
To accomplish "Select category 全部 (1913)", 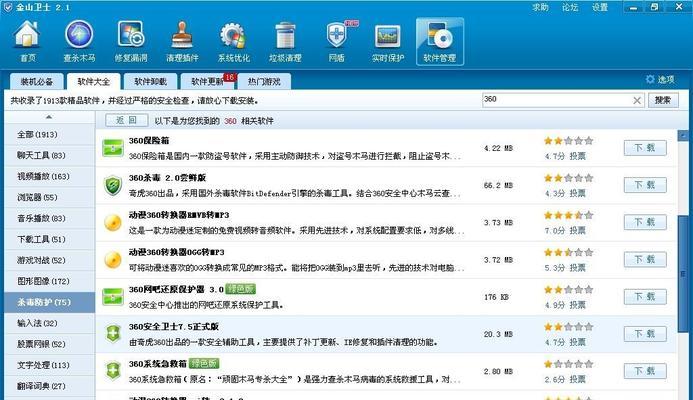I will pos(50,134).
